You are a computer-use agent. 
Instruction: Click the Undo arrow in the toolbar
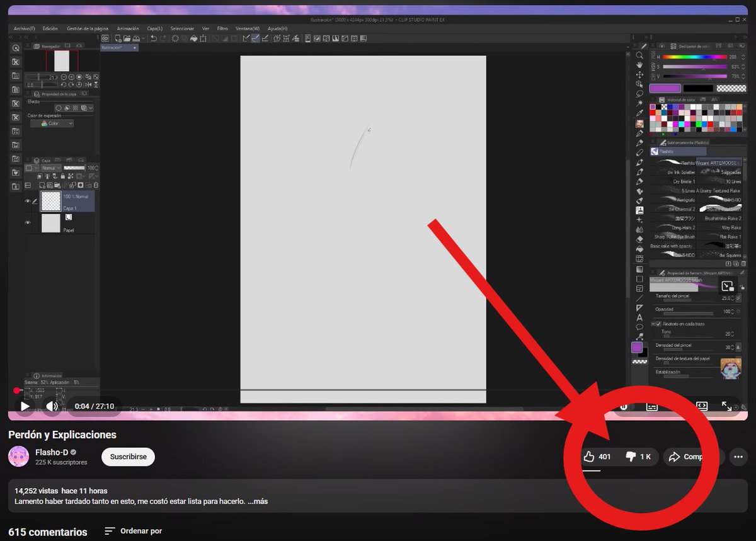(x=154, y=38)
